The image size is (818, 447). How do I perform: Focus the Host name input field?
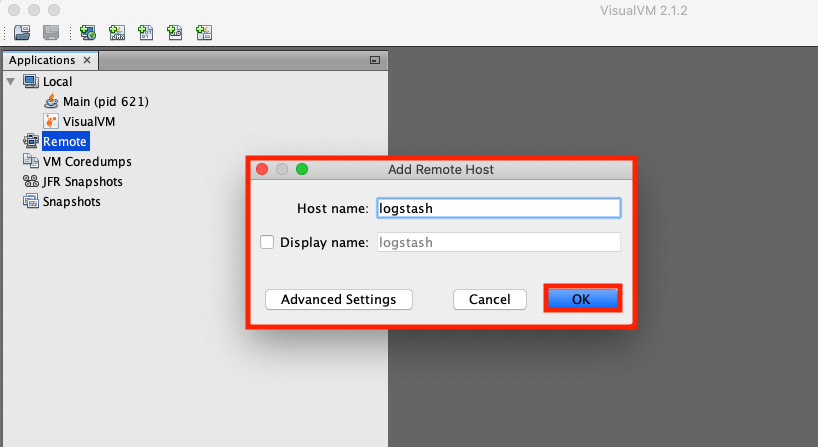(x=499, y=208)
